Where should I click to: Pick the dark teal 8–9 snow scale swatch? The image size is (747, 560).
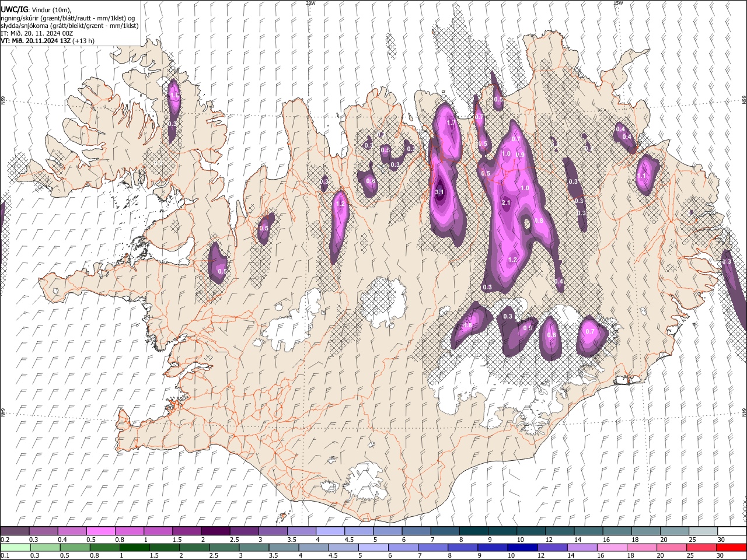tap(473, 531)
